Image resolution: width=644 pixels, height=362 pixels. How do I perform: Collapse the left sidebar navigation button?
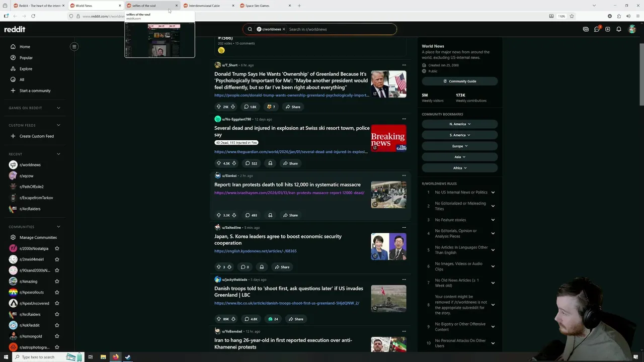pyautogui.click(x=74, y=47)
